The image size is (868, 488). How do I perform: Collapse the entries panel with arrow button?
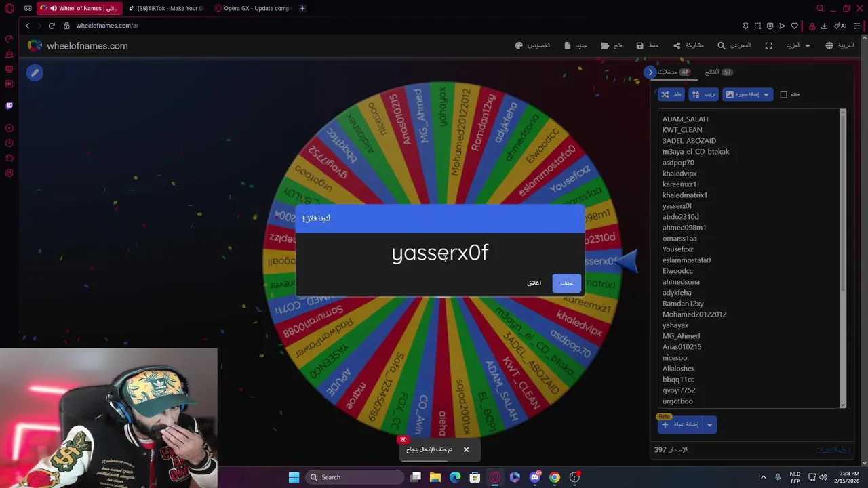[650, 72]
